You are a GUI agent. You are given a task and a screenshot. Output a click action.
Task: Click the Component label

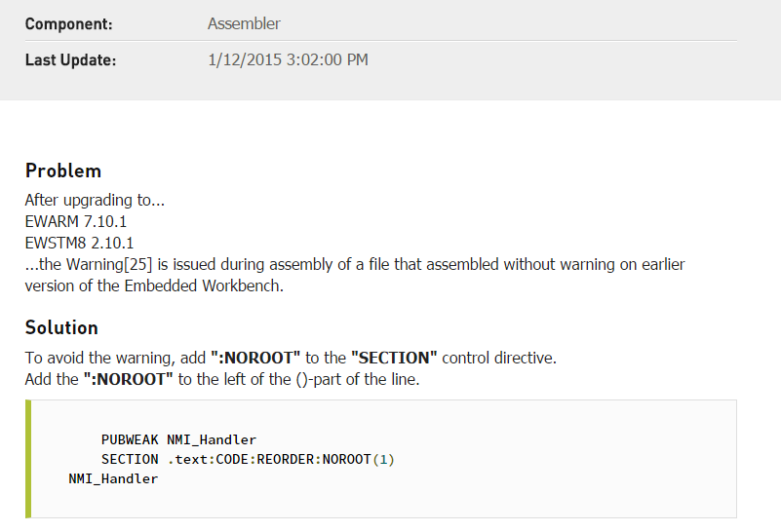[68, 24]
